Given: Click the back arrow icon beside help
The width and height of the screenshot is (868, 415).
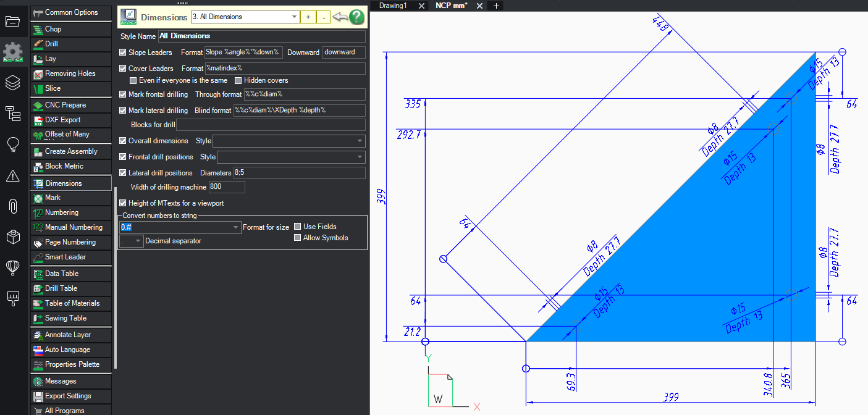Looking at the screenshot, I should point(340,17).
